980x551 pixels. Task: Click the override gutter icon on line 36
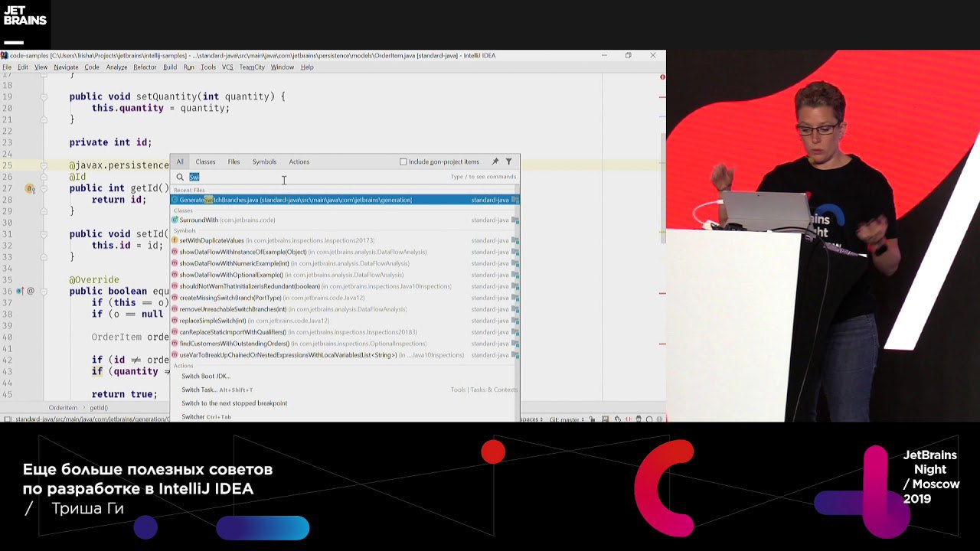pyautogui.click(x=20, y=291)
